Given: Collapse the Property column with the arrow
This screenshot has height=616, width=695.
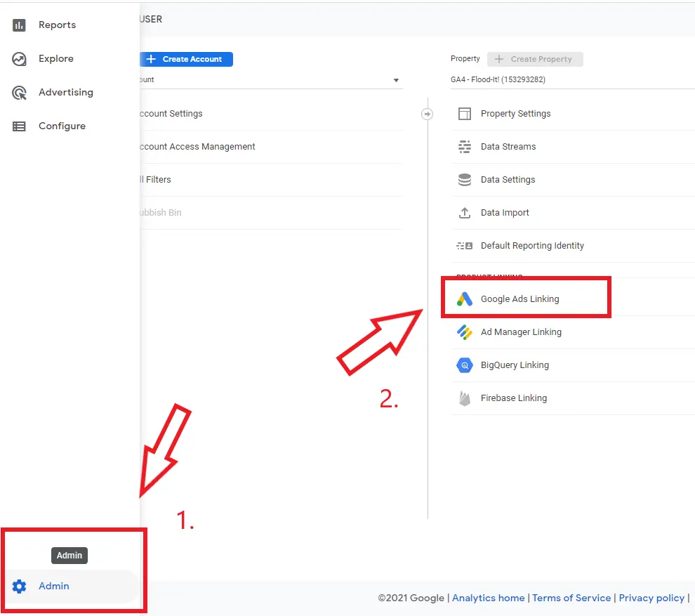Looking at the screenshot, I should 428,113.
